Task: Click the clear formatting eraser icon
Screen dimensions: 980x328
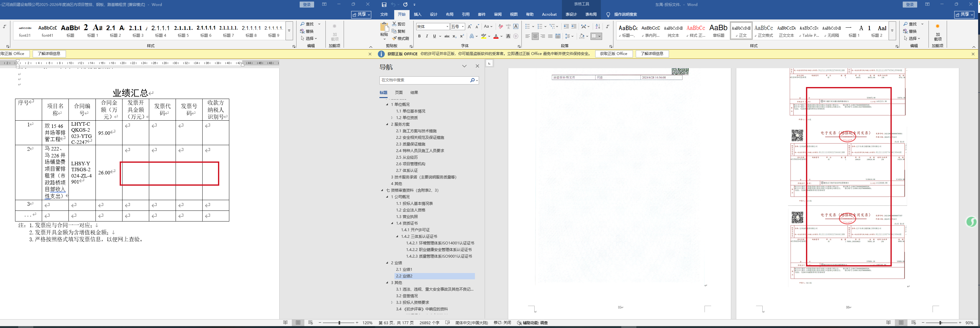Action: pos(501,27)
